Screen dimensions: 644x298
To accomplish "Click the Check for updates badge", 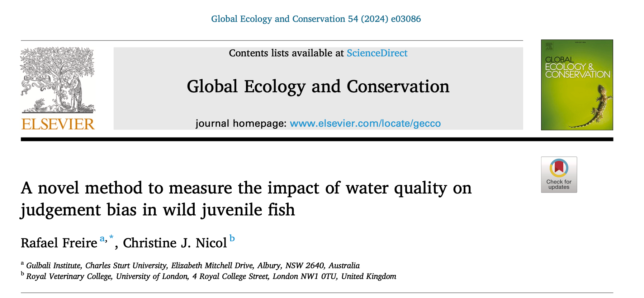I will (559, 174).
